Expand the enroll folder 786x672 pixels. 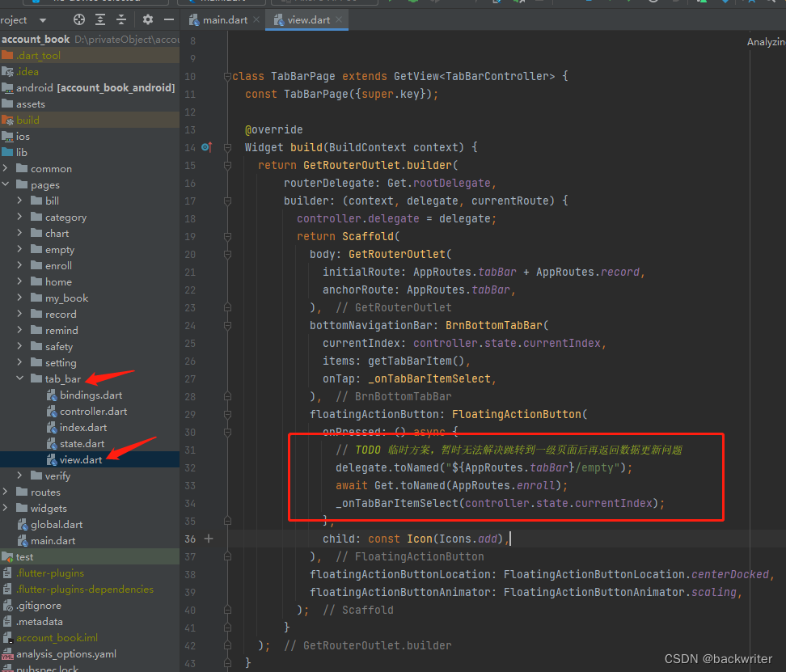click(x=19, y=265)
